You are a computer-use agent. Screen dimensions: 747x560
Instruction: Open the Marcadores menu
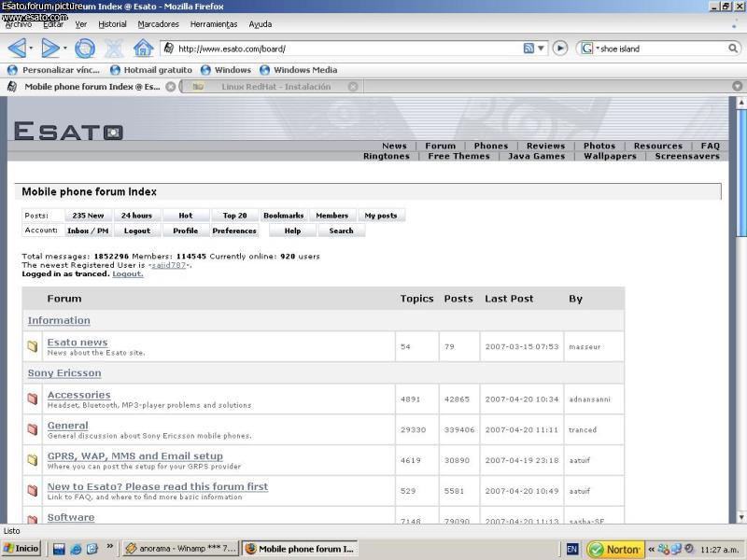[158, 24]
